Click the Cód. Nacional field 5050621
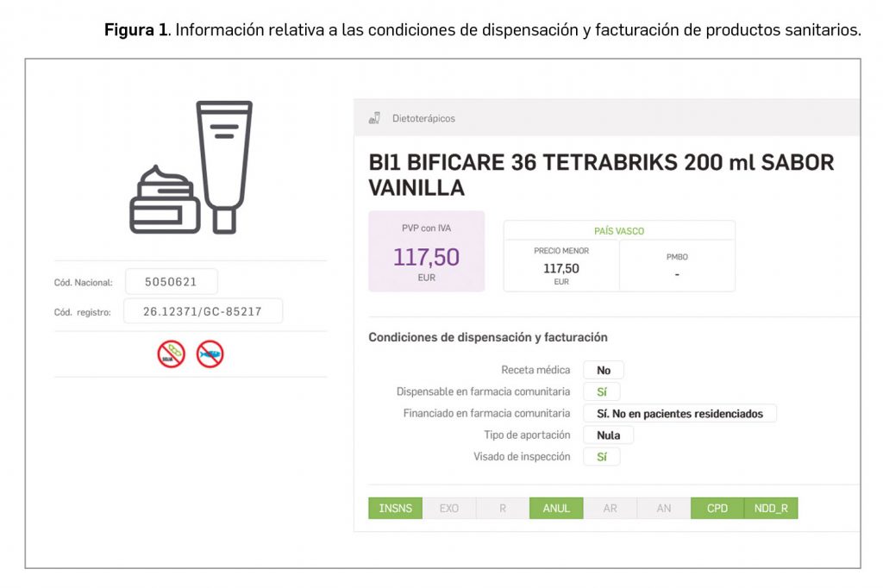 click(171, 282)
